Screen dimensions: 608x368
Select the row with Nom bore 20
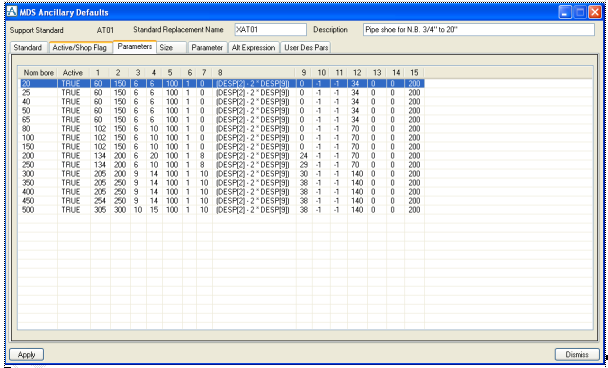point(222,83)
